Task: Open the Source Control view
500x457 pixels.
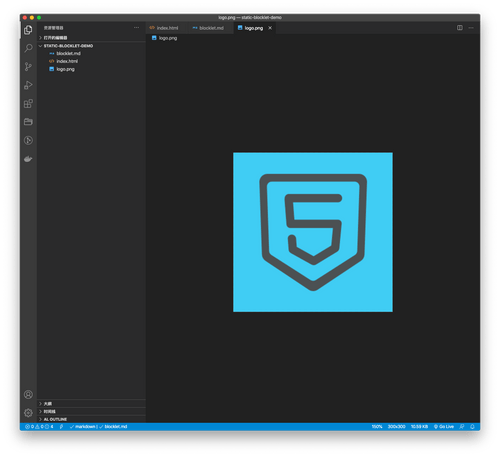Action: 28,67
